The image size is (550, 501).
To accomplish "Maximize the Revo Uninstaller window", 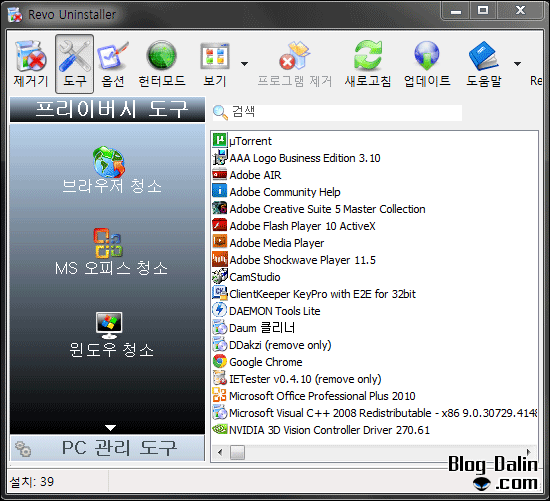I will tap(483, 11).
